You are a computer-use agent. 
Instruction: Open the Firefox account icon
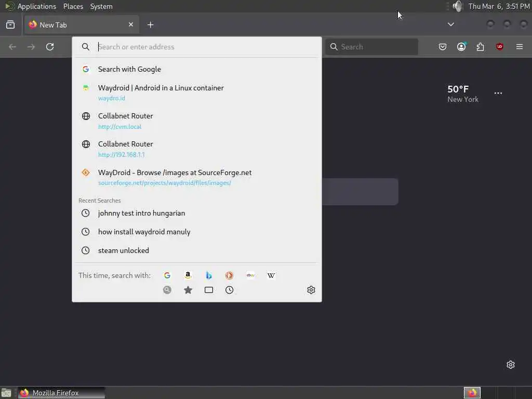coord(461,47)
